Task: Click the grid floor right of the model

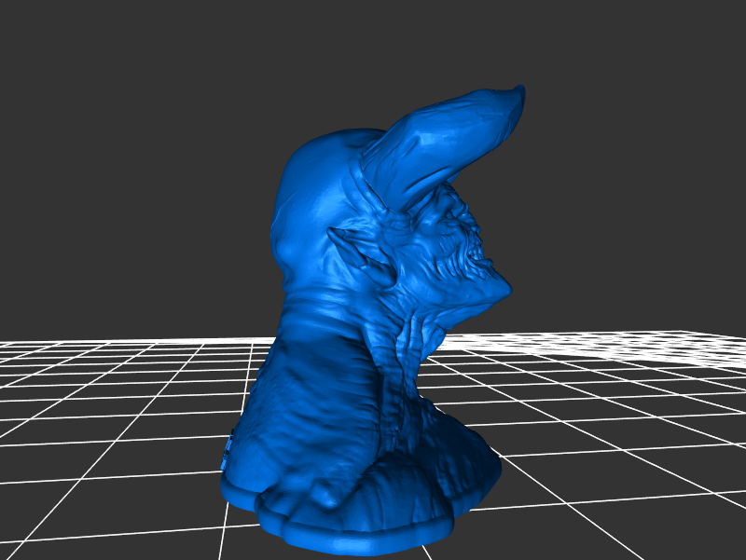Action: pyautogui.click(x=615, y=438)
